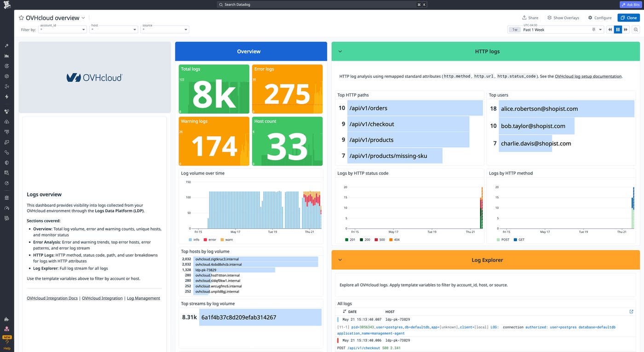Click Show Overlays
Screen dimensions: 644x352
[x=563, y=18]
